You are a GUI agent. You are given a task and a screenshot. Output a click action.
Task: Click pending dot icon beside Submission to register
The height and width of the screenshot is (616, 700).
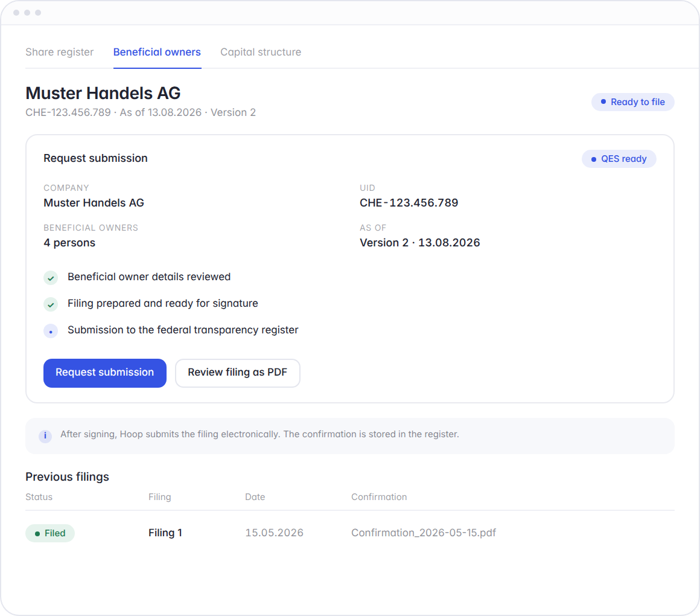pos(51,332)
